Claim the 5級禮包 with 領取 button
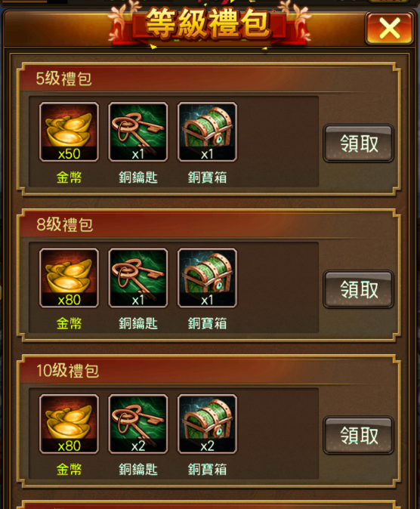This screenshot has height=509, width=420. (358, 143)
